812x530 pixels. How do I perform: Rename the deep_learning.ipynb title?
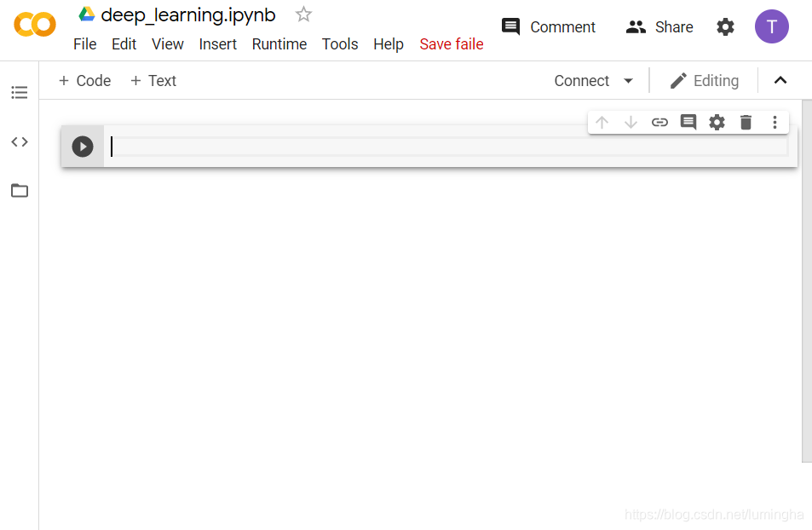point(188,15)
